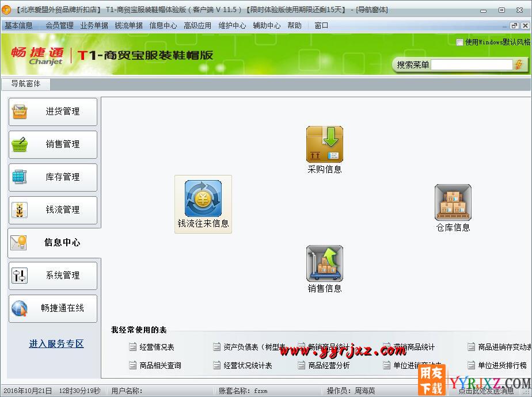The width and height of the screenshot is (532, 397).
Task: Select 销售管理 basket sidebar item
Action: 53,144
